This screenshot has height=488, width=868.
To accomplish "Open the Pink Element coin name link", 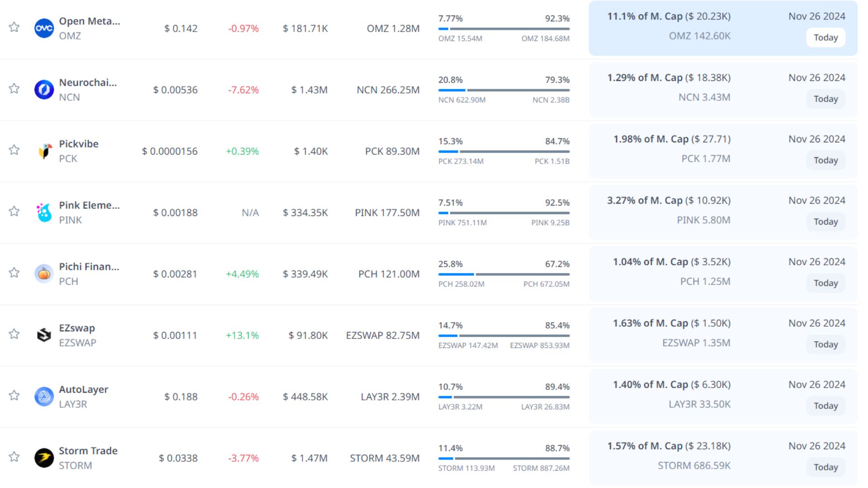I will pyautogui.click(x=89, y=205).
